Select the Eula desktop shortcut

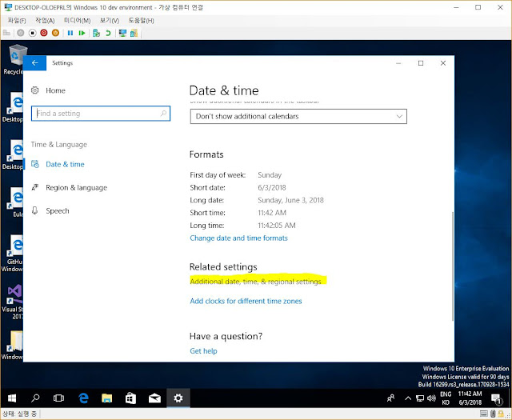click(x=14, y=202)
